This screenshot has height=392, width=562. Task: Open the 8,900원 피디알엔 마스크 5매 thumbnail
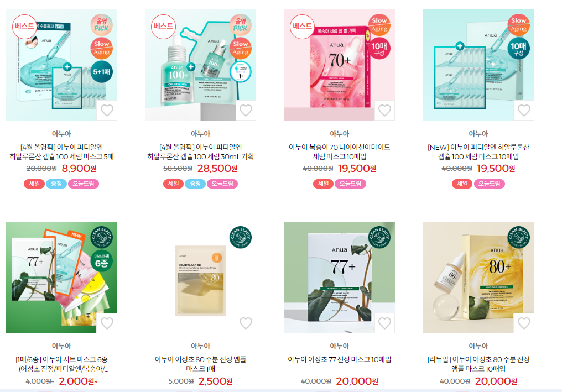coord(61,65)
